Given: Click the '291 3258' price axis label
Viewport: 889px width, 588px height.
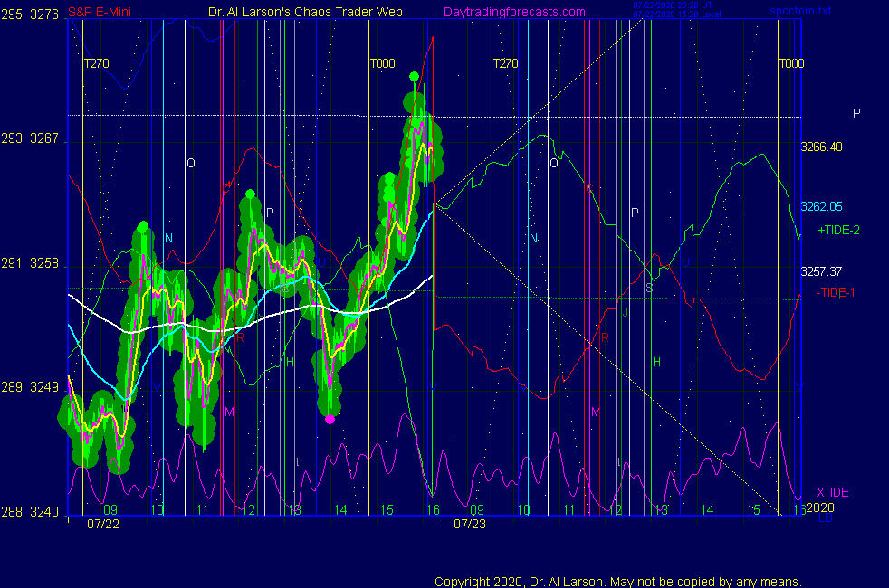Looking at the screenshot, I should tap(30, 263).
